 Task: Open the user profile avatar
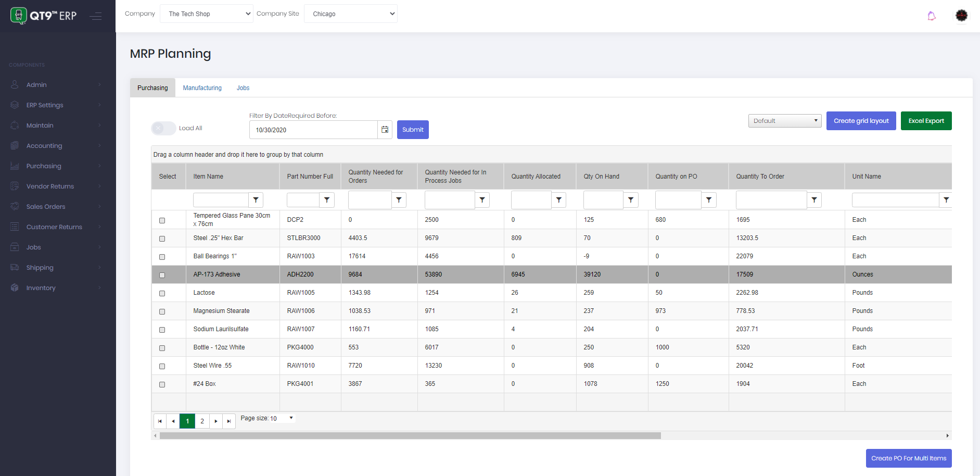coord(961,16)
